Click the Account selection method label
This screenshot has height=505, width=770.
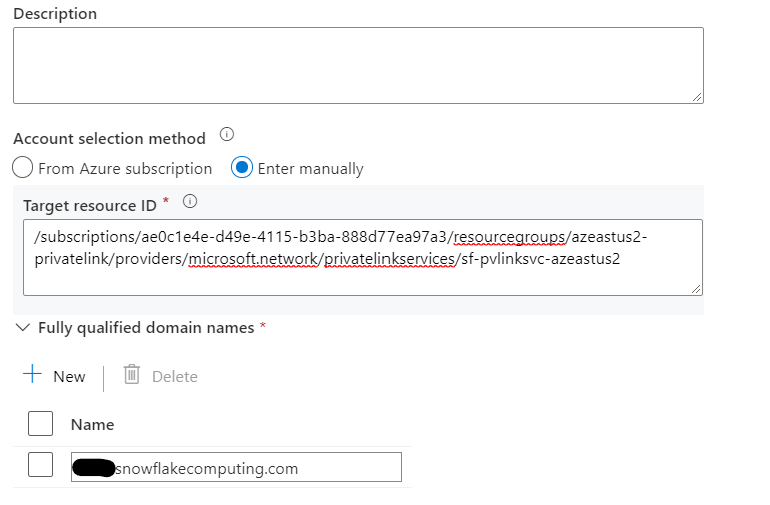[110, 139]
